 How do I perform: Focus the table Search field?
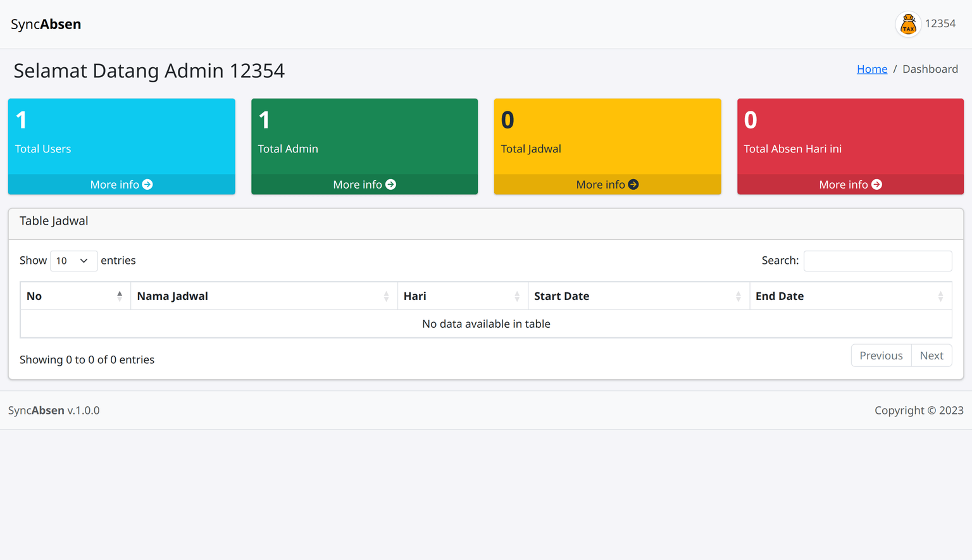(x=877, y=261)
